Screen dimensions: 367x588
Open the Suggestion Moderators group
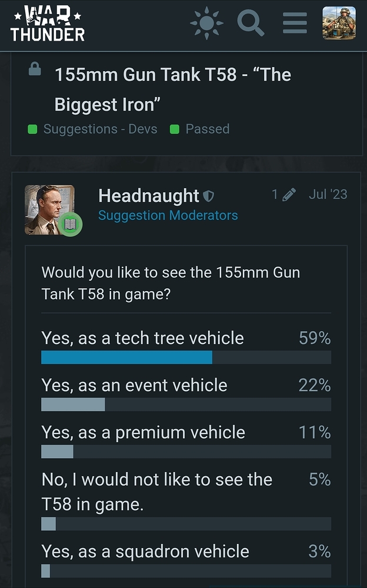168,216
